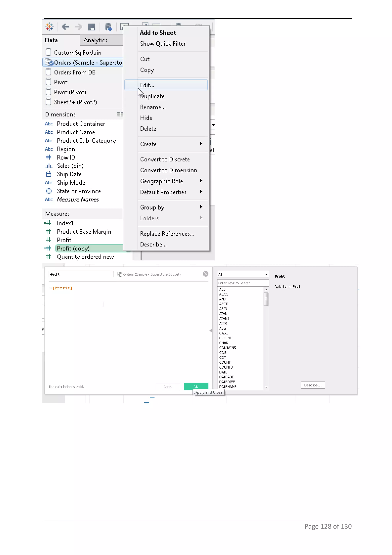Switch to the Analytics tab
This screenshot has width=392, height=555.
95,40
